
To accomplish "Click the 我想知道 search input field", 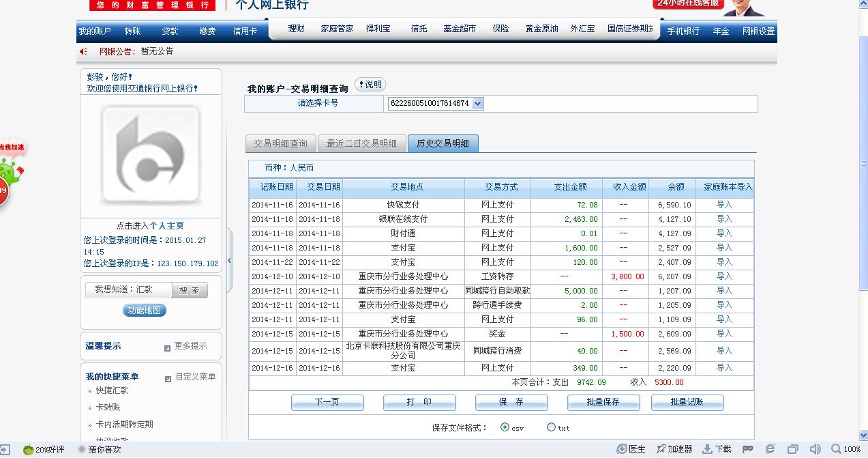I will 128,289.
